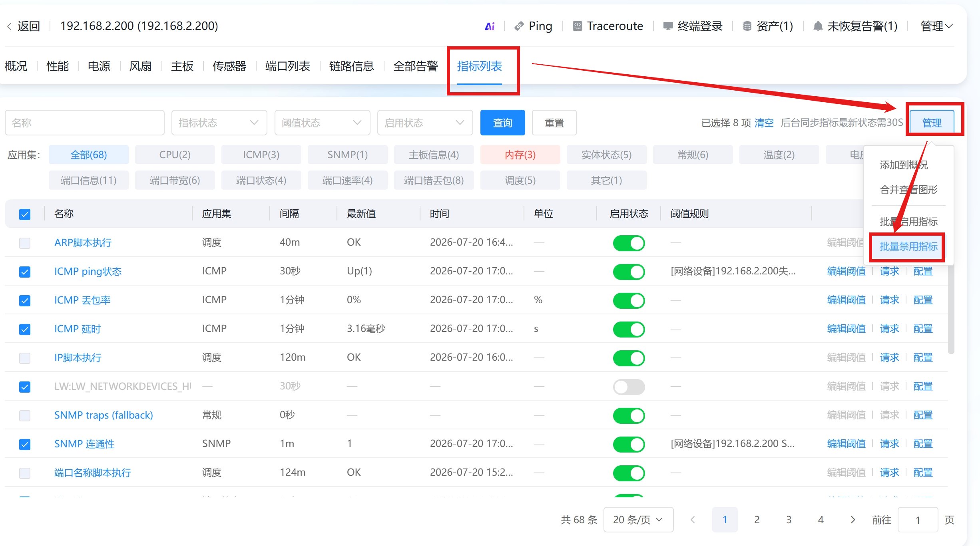
Task: Disable the ICMP 丢包率 enable switch
Action: pyautogui.click(x=629, y=300)
